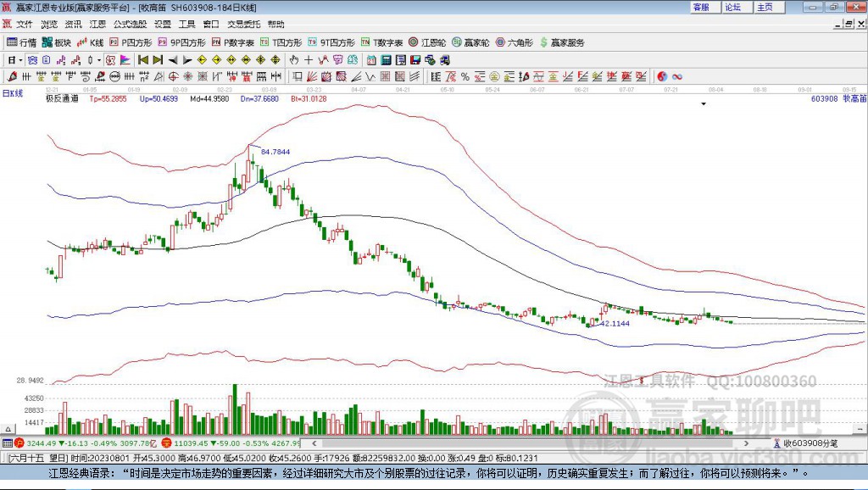Jump to last bar with green skip-forward icon

[x=158, y=60]
